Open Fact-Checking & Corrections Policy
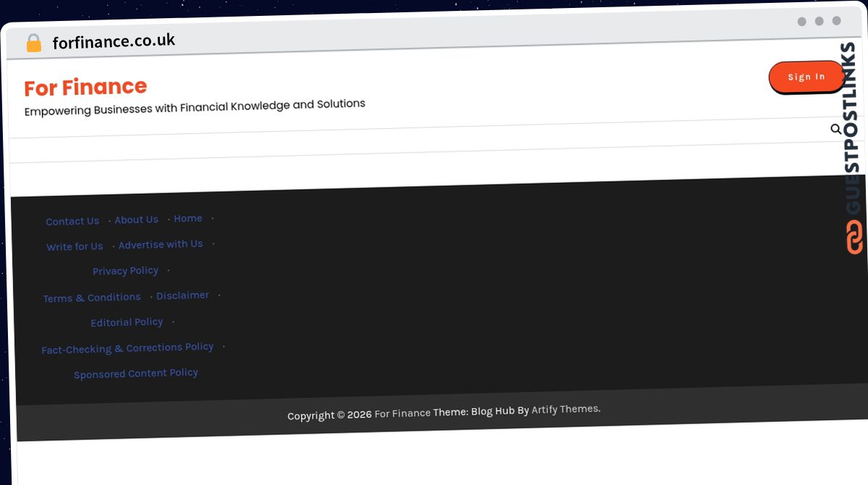868x485 pixels. click(x=127, y=348)
